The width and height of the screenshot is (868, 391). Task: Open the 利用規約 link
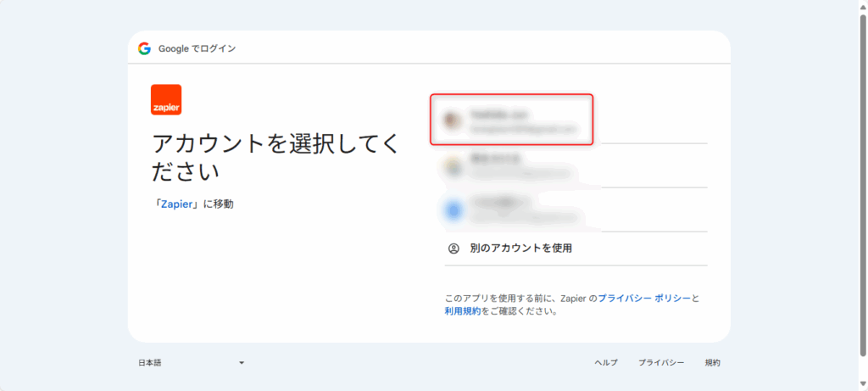(462, 311)
